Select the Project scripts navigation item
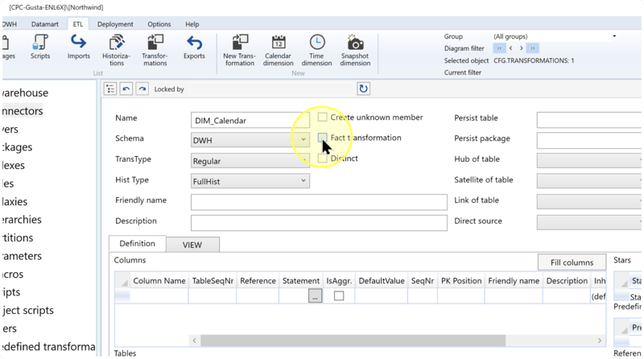Screen dimensions: 644x359 pos(28,310)
